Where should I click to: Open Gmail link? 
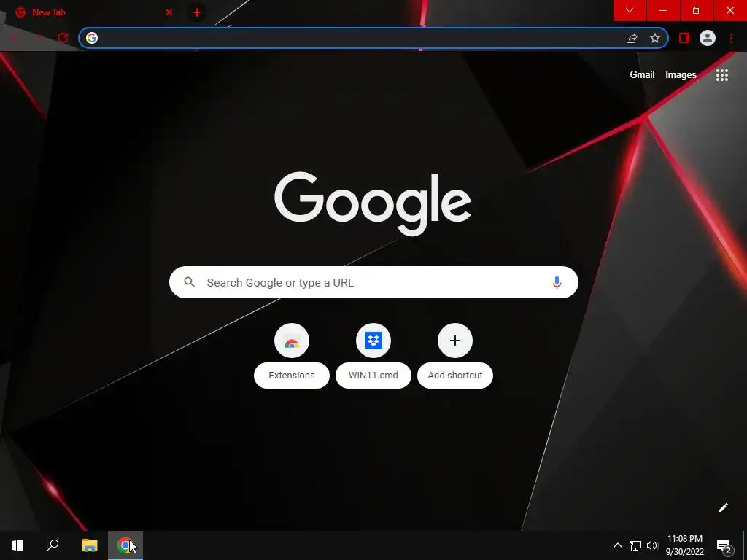tap(642, 75)
